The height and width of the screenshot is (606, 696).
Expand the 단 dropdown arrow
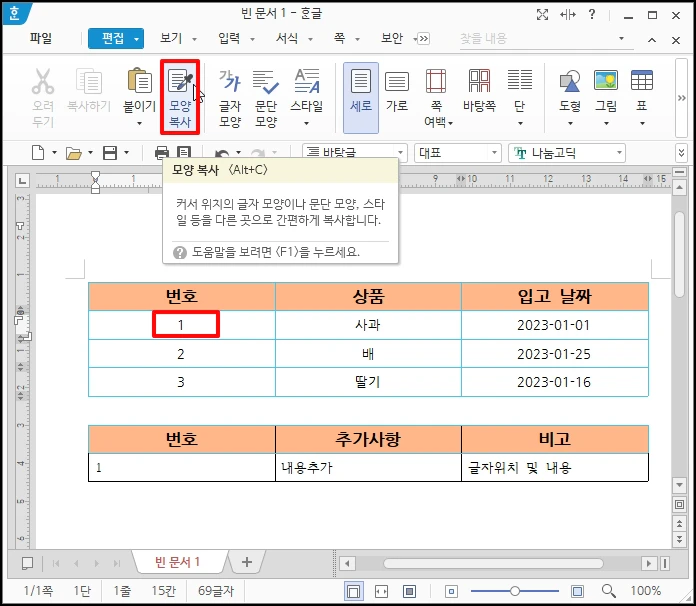(520, 123)
